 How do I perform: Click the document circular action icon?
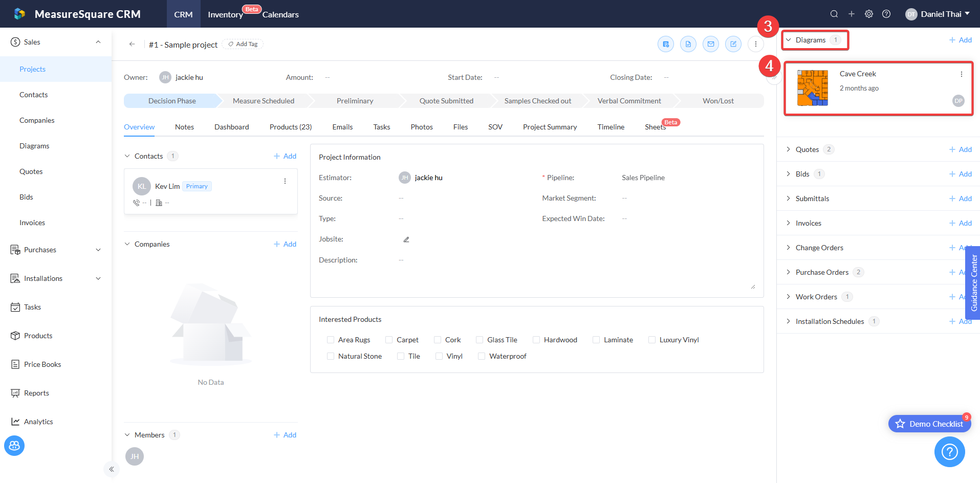(x=688, y=44)
